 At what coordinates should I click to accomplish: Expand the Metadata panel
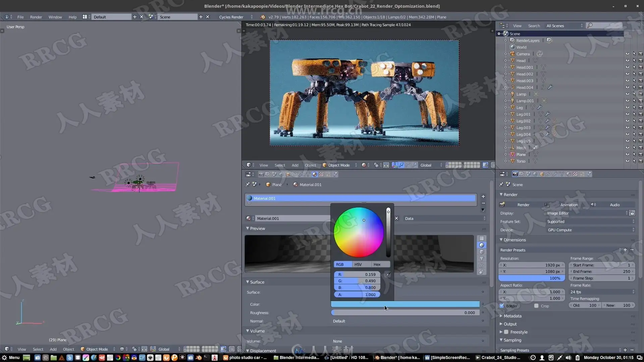tap(512, 316)
